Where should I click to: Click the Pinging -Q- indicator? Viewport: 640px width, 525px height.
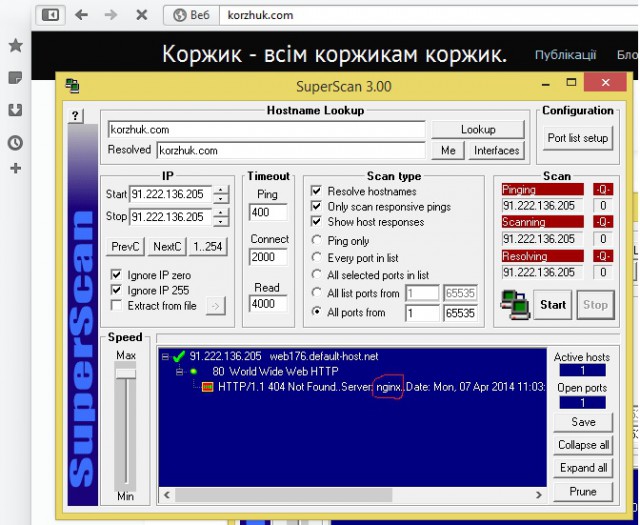click(x=603, y=189)
